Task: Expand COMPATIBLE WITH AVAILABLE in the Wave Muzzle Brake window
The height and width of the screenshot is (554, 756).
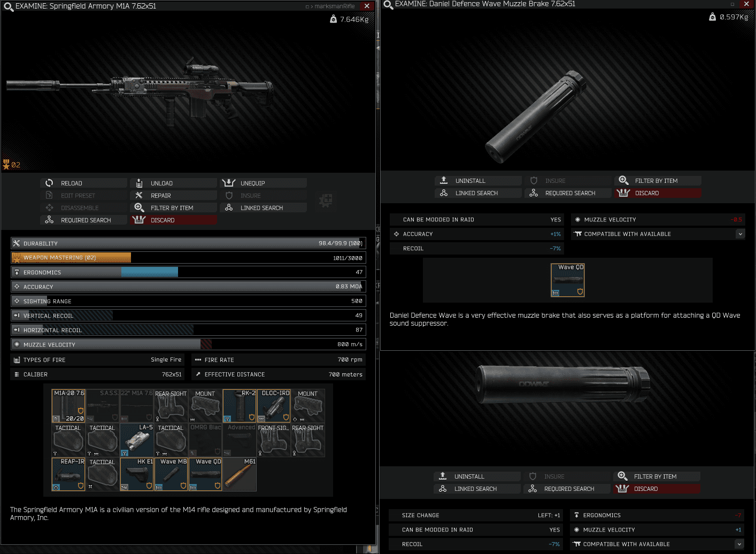Action: point(740,234)
